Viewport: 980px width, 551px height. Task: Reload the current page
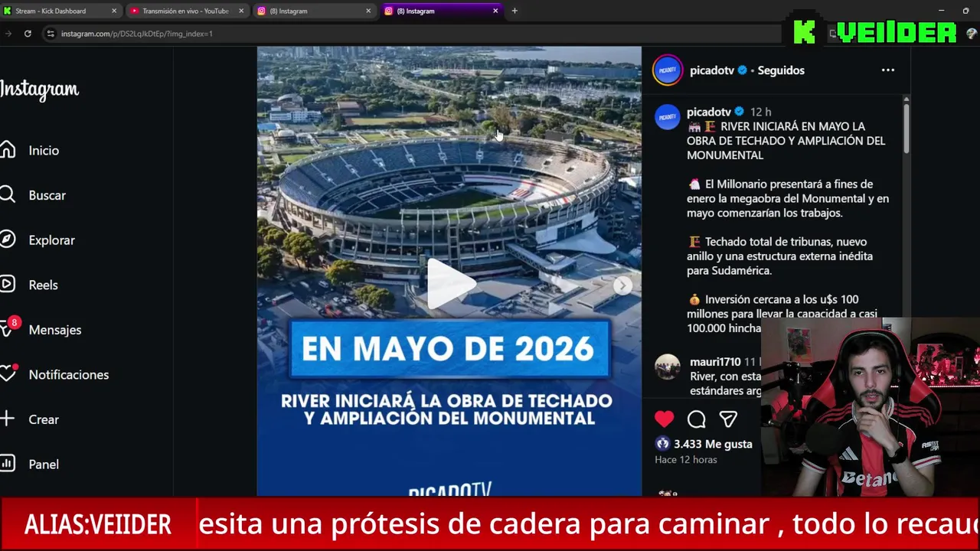[x=28, y=34]
